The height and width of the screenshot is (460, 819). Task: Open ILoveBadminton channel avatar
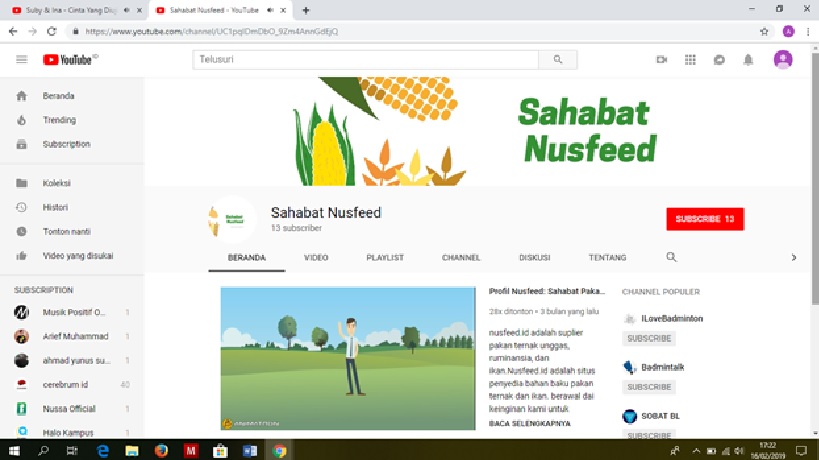629,319
